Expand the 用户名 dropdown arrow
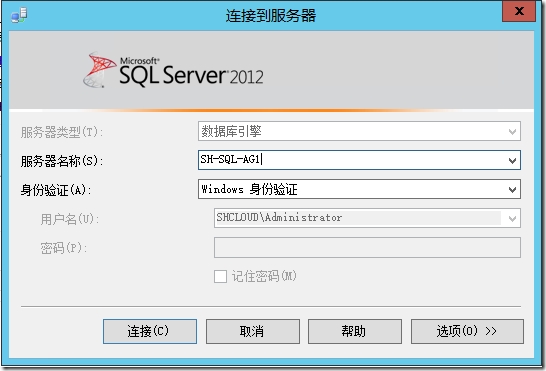This screenshot has height=371, width=546. (512, 218)
